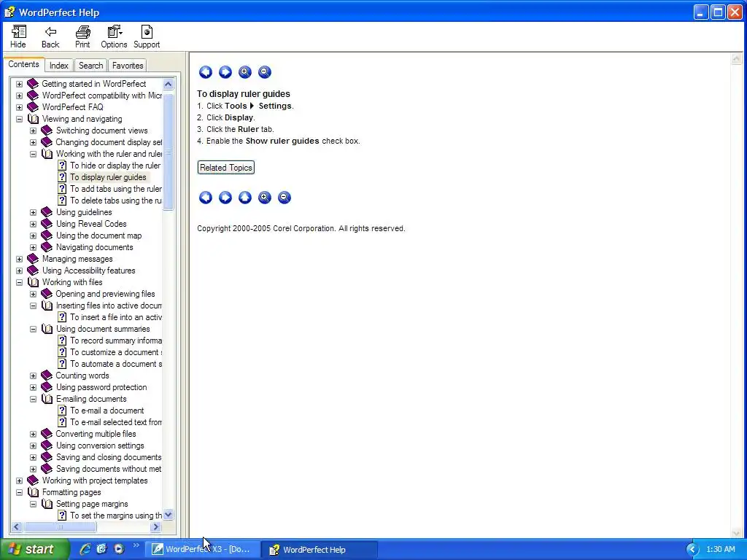
Task: Click the bottom zoom-out magnifier icon
Action: (x=285, y=197)
